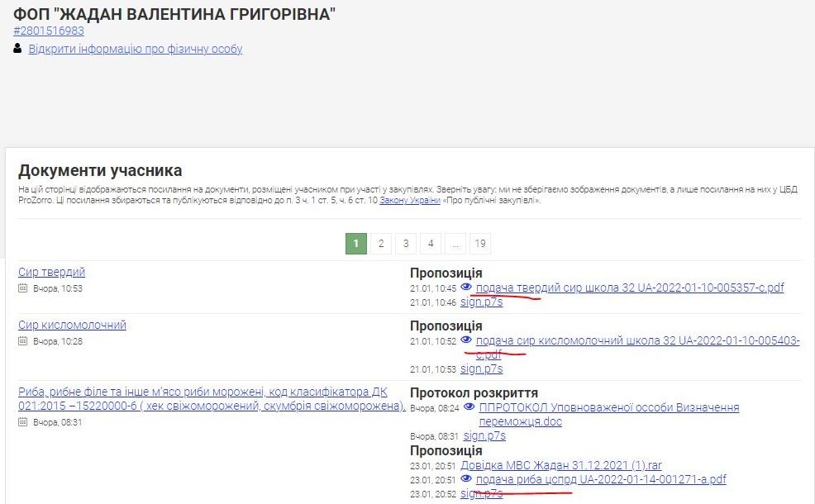Click the person icon beside the entrepreneur info link
Image resolution: width=815 pixels, height=504 pixels.
point(18,49)
